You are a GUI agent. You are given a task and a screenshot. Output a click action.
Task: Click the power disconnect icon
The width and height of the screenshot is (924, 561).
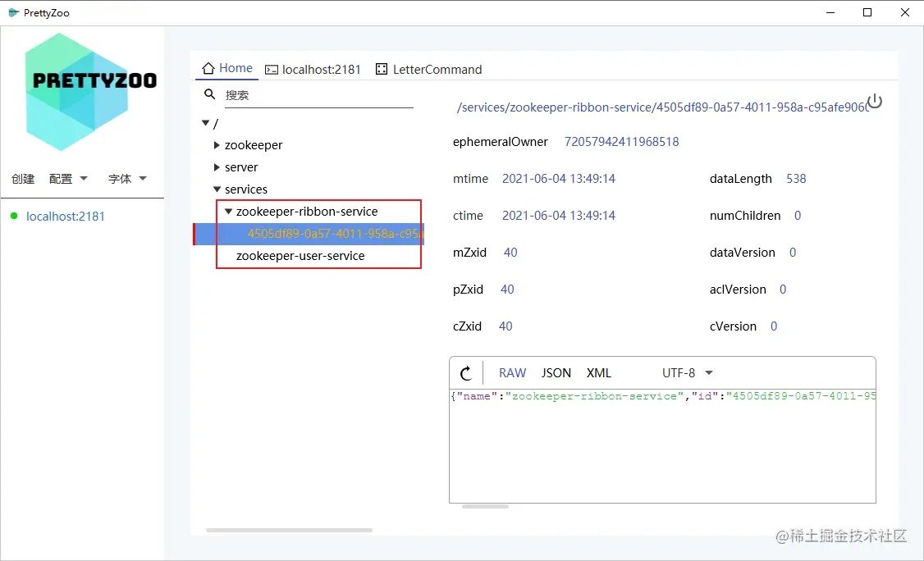(x=875, y=102)
